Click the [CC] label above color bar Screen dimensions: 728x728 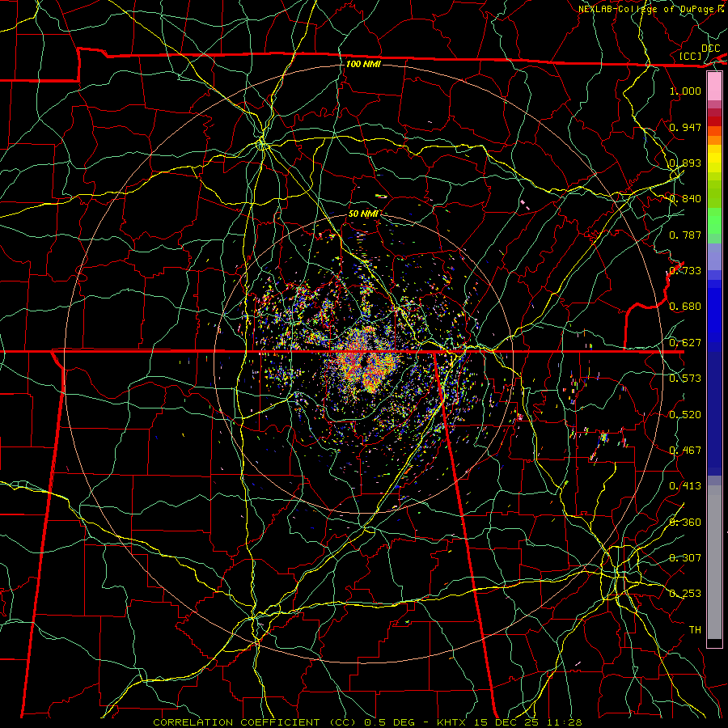pyautogui.click(x=691, y=56)
